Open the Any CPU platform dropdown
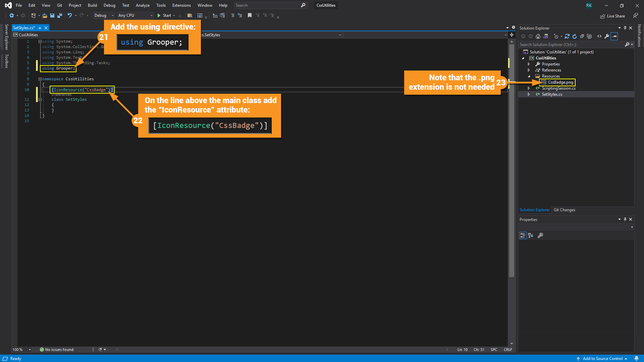Viewport: 644px width, 362px height. click(136, 15)
